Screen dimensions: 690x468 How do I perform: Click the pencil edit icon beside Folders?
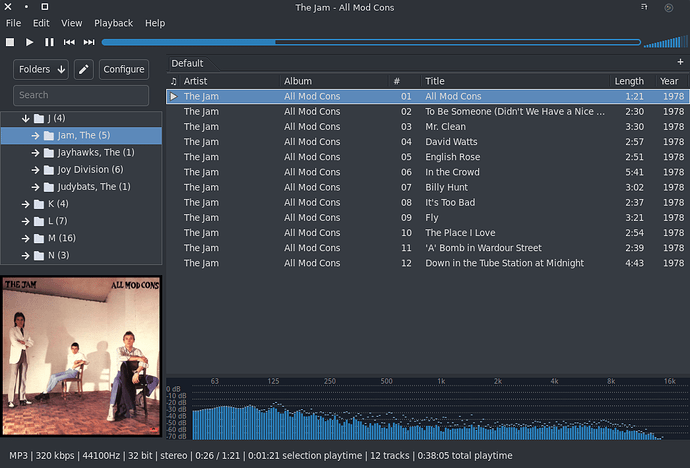[84, 70]
